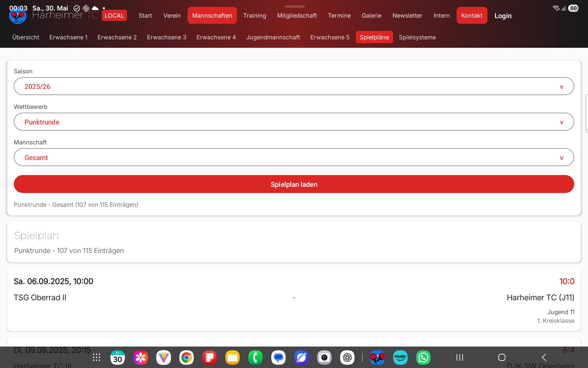Switch to the Übersicht sub-tab
This screenshot has height=368, width=588.
tap(26, 37)
